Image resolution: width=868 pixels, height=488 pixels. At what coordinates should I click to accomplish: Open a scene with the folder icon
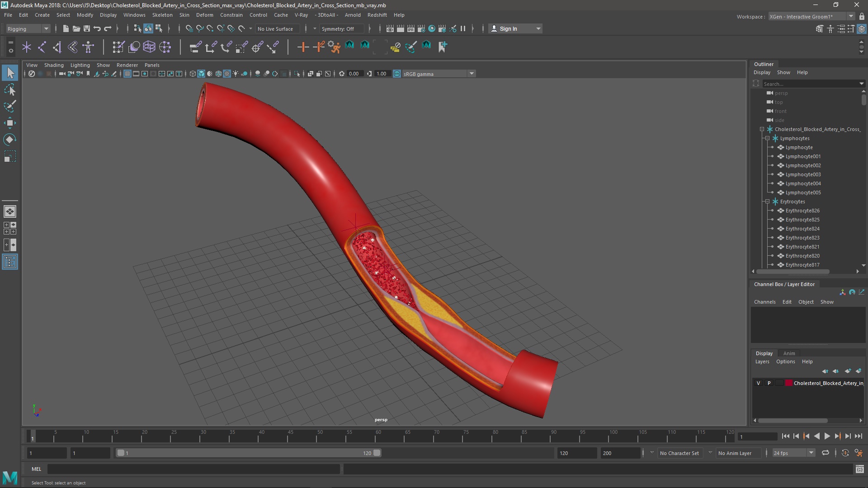(x=76, y=28)
